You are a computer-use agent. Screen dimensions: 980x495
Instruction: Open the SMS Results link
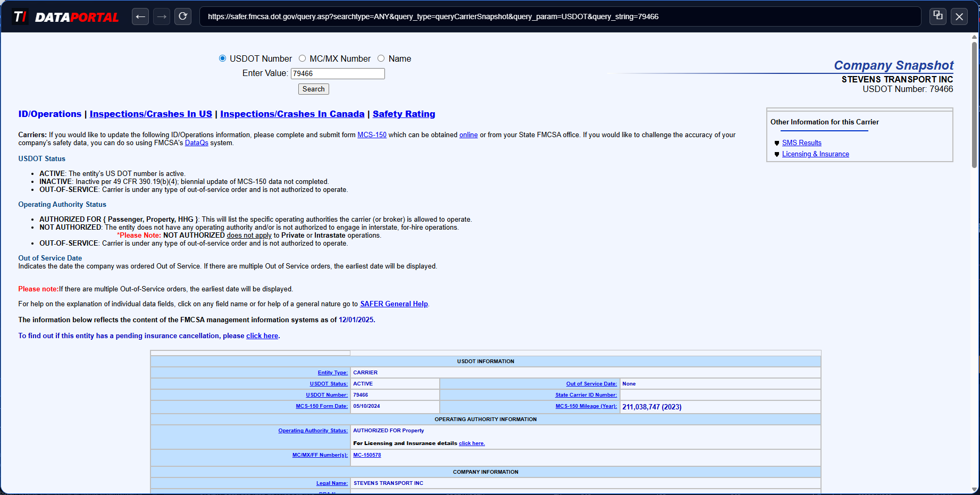point(802,142)
